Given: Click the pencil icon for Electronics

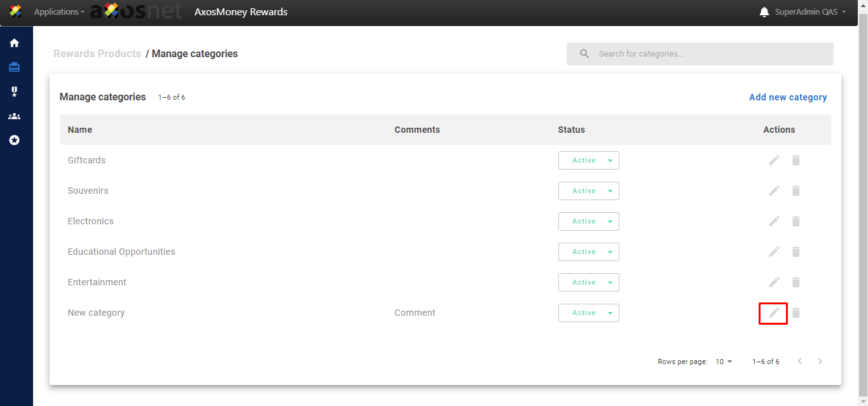Looking at the screenshot, I should [774, 221].
